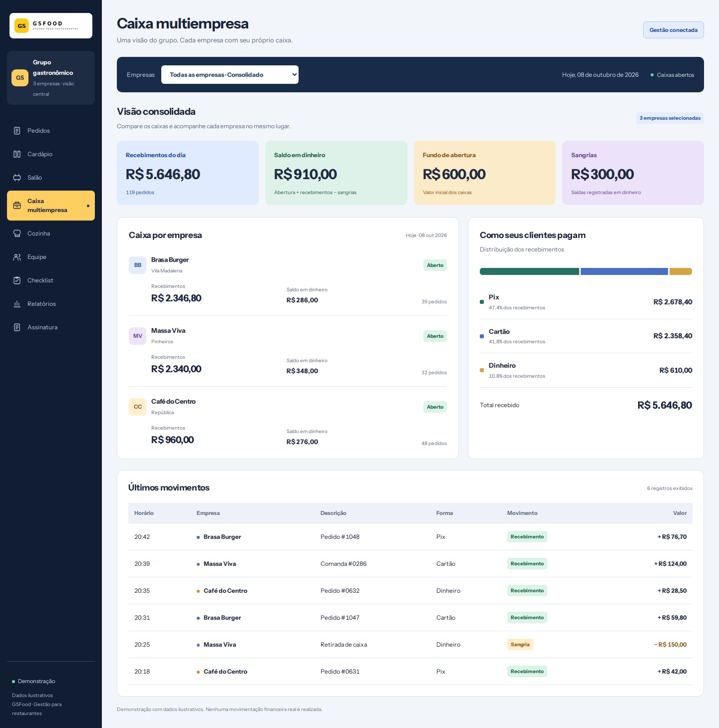719x728 pixels.
Task: Click the yellow G5 group avatar
Action: (x=20, y=78)
